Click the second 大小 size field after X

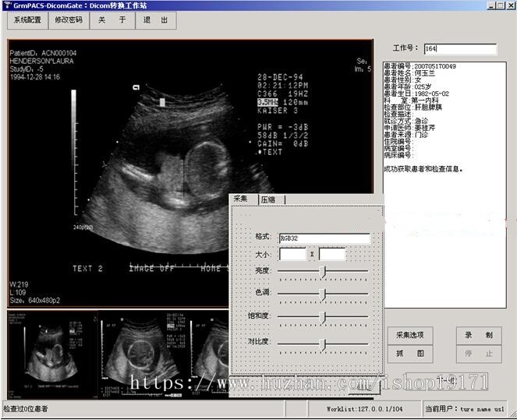tap(331, 254)
